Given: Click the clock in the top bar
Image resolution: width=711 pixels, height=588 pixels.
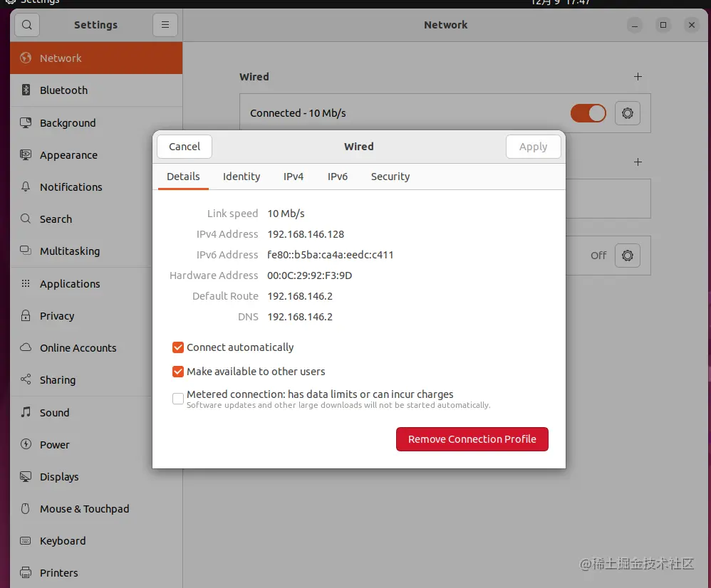Looking at the screenshot, I should click(x=561, y=2).
